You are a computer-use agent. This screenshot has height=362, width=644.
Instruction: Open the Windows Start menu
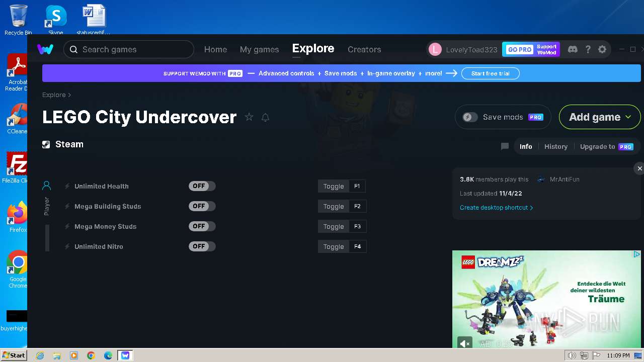tap(14, 355)
